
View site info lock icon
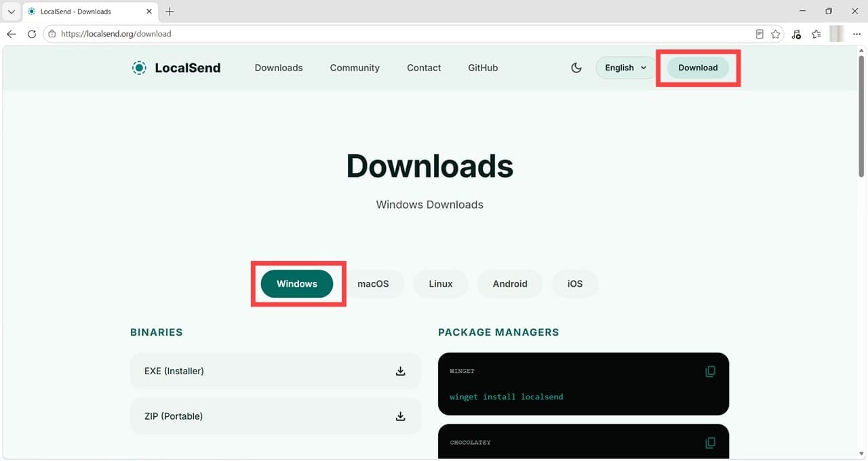point(52,34)
